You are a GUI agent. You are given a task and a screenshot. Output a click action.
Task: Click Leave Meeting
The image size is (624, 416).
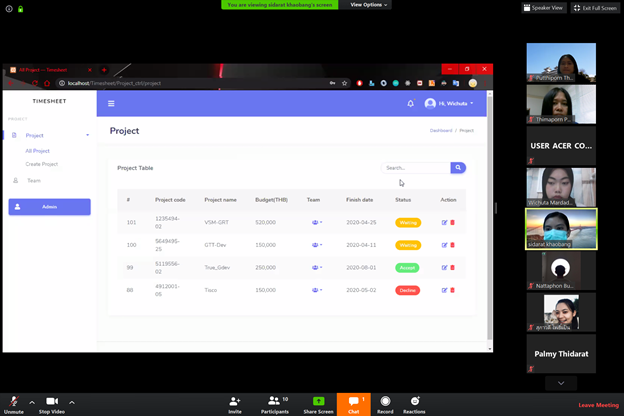click(598, 405)
